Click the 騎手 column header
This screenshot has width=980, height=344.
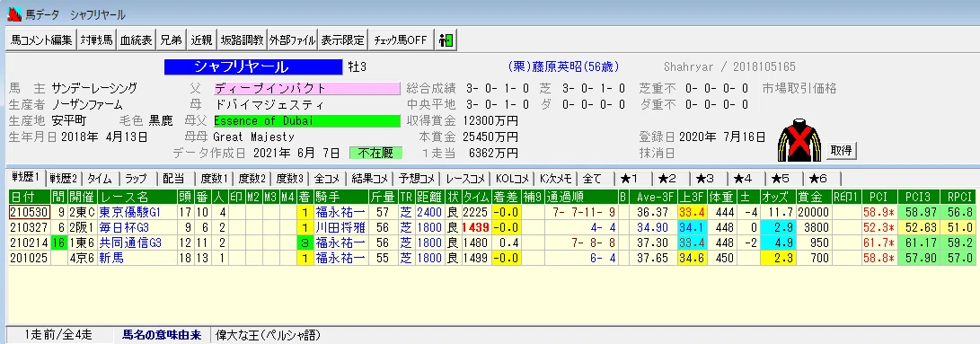coord(340,197)
